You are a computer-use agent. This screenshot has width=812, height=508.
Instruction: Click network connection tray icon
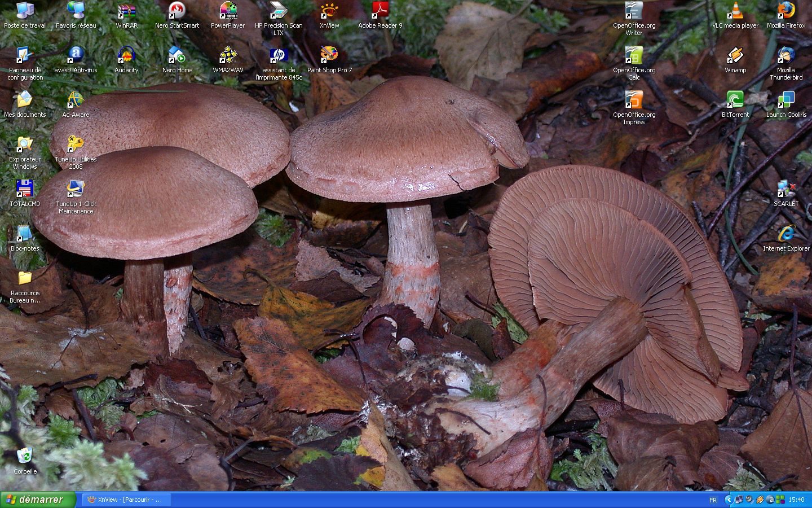(739, 500)
